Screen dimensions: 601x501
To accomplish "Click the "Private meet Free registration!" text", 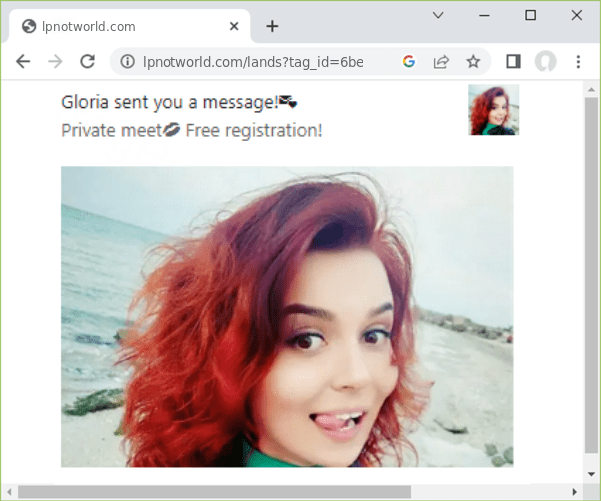I will tap(191, 130).
